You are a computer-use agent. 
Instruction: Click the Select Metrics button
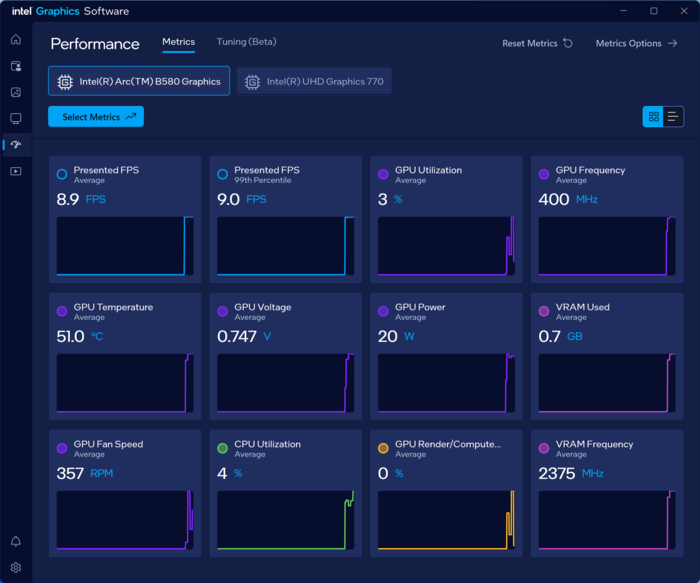[x=96, y=117]
